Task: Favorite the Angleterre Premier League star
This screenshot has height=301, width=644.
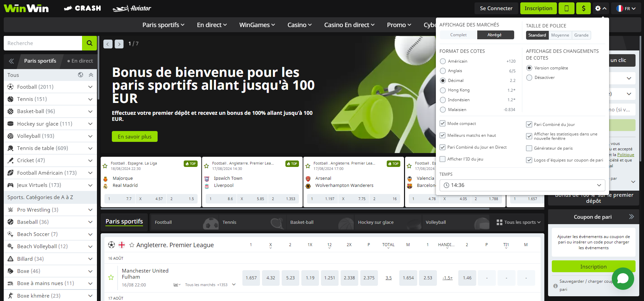Action: [x=132, y=245]
